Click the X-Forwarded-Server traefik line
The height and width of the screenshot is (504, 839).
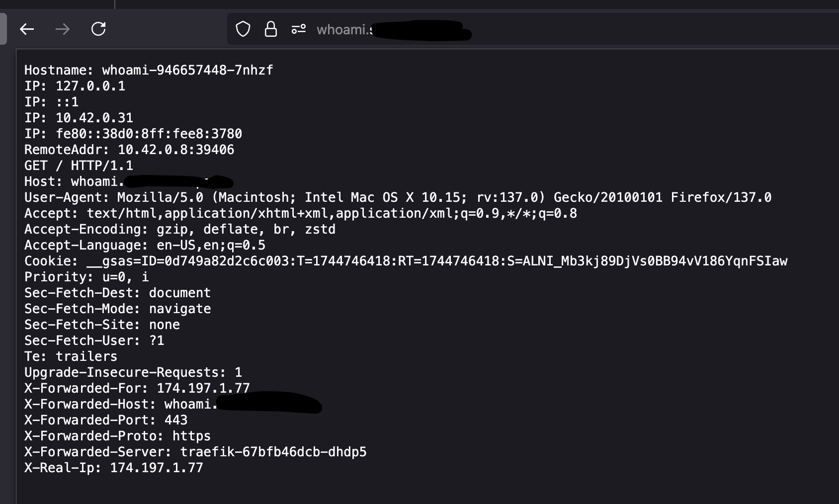click(x=195, y=452)
